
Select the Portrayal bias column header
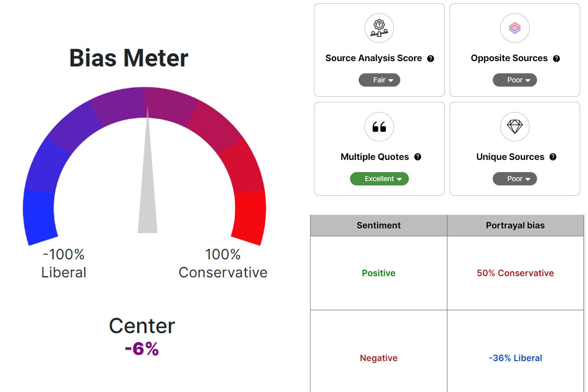(515, 225)
